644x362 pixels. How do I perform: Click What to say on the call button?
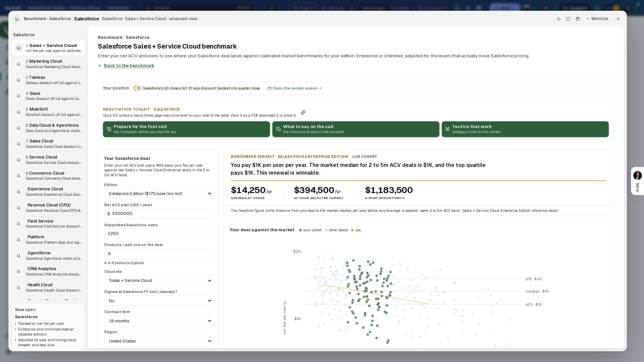tap(356, 129)
